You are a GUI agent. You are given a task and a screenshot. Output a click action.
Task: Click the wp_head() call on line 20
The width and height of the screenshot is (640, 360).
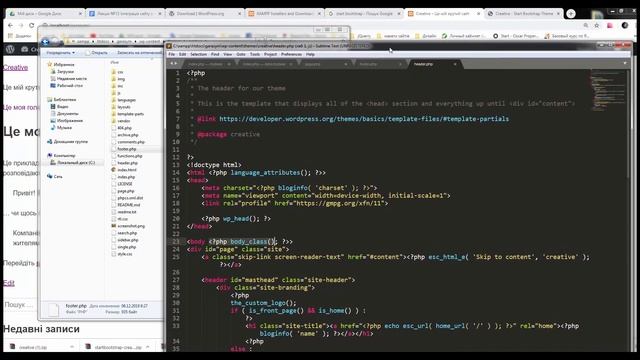(241, 219)
